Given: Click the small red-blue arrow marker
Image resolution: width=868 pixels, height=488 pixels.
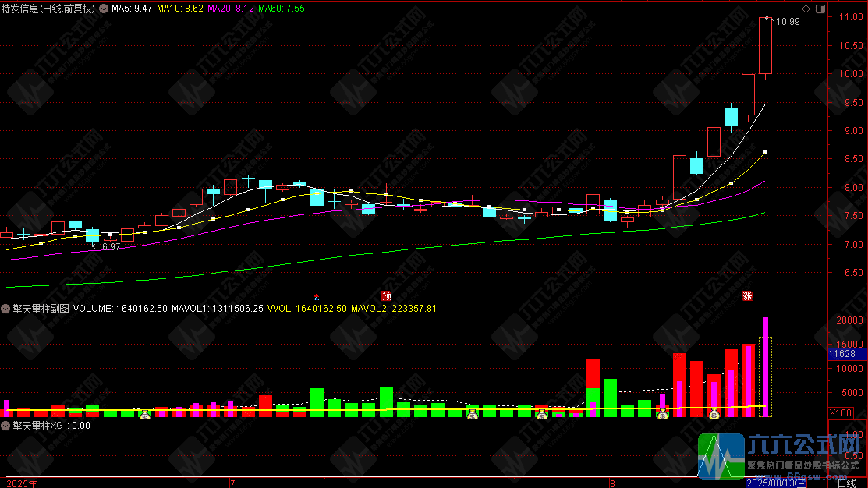Looking at the screenshot, I should click(x=316, y=298).
